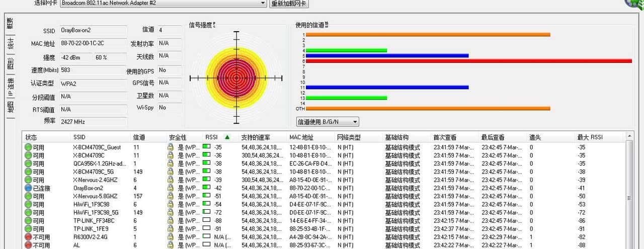Switch to the 地图 vertical tab
This screenshot has height=249, width=644.
10,108
